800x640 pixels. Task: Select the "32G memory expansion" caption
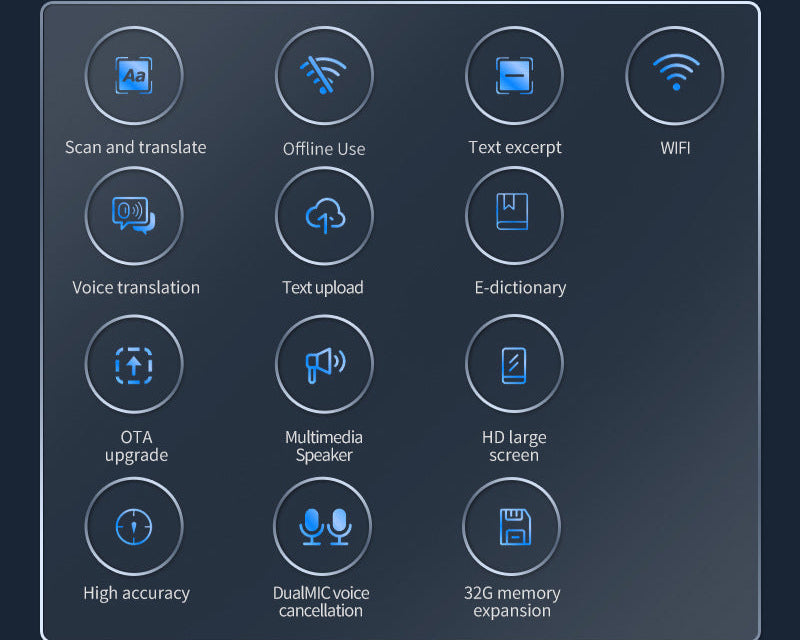(512, 602)
